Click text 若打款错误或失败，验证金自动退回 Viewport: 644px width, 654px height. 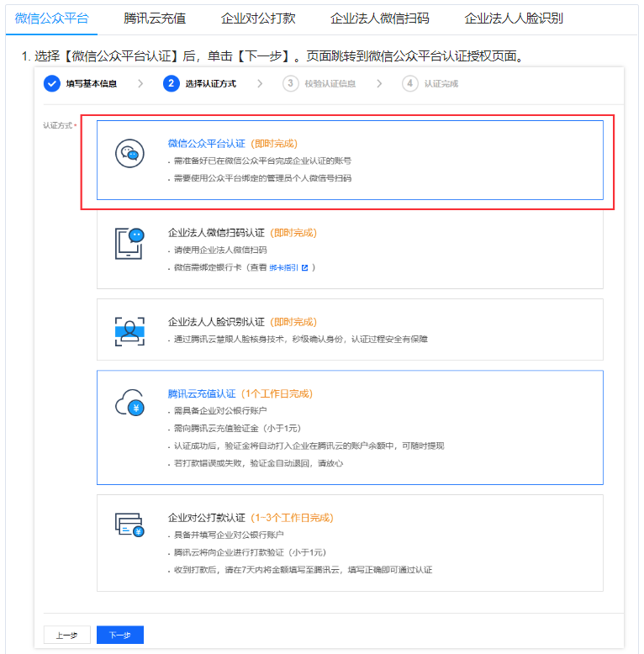[x=242, y=463]
